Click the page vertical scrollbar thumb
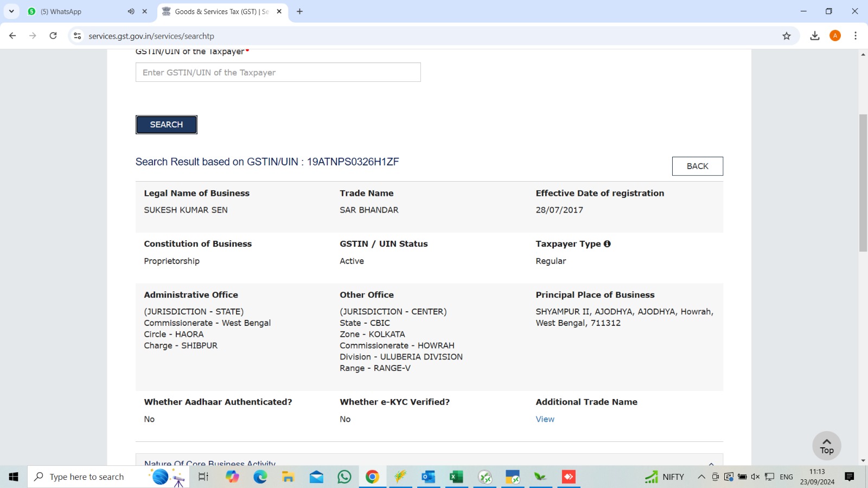868x488 pixels. [x=863, y=183]
